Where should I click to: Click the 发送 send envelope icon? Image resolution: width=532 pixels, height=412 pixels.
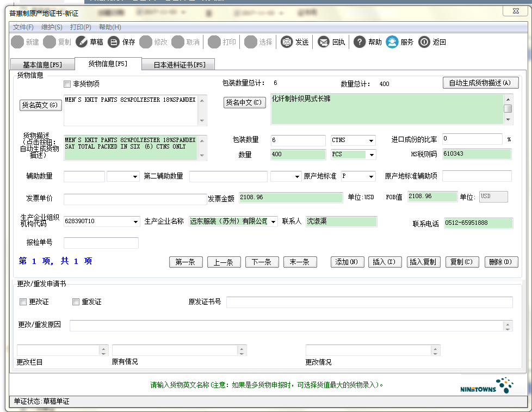(287, 42)
